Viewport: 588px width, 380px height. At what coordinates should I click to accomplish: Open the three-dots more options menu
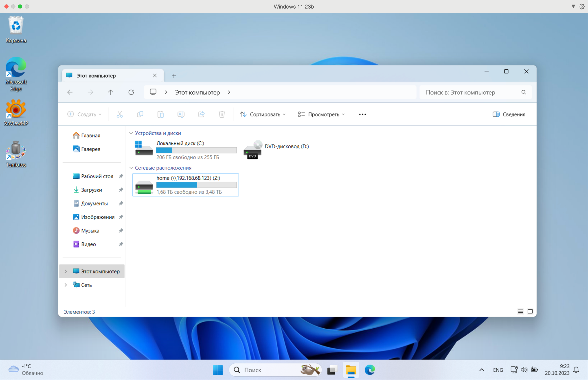pos(362,114)
